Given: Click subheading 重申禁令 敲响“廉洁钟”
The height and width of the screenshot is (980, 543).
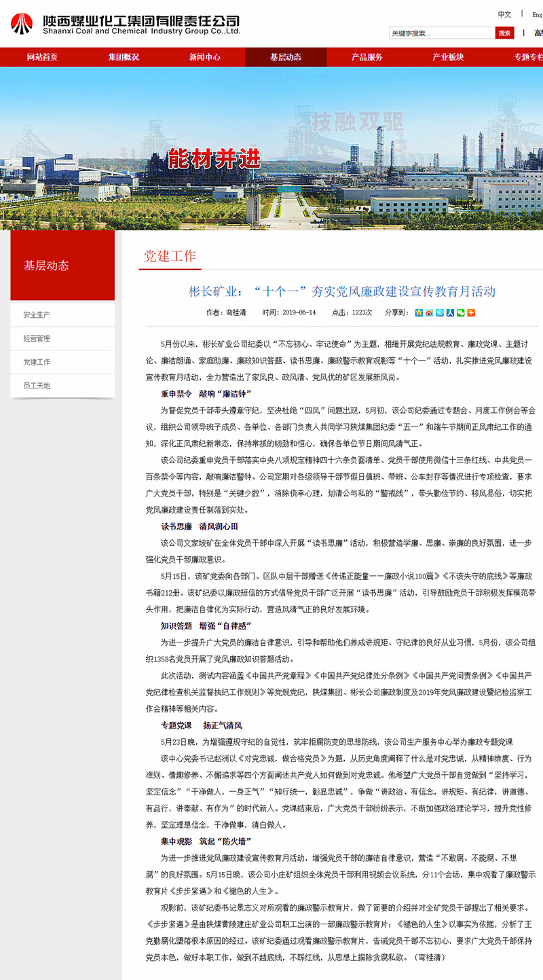Looking at the screenshot, I should tap(206, 394).
